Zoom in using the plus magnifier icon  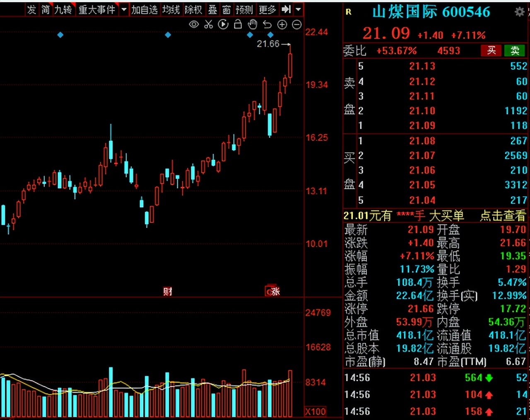tap(282, 25)
